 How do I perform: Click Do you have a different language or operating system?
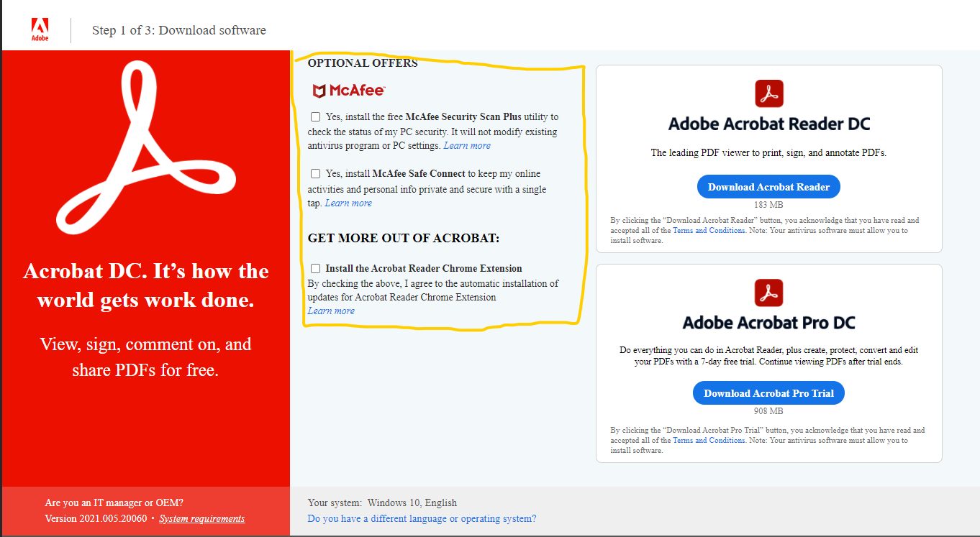(x=422, y=518)
